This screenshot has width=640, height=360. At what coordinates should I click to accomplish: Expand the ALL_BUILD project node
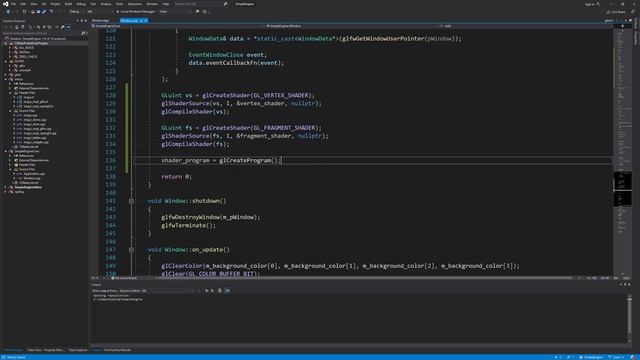[x=10, y=47]
